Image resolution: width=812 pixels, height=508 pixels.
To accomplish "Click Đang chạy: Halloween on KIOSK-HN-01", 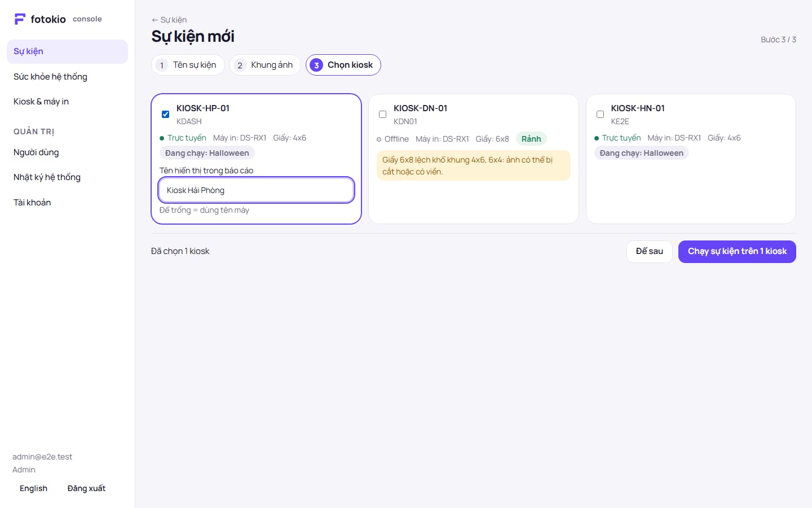I will click(x=642, y=153).
